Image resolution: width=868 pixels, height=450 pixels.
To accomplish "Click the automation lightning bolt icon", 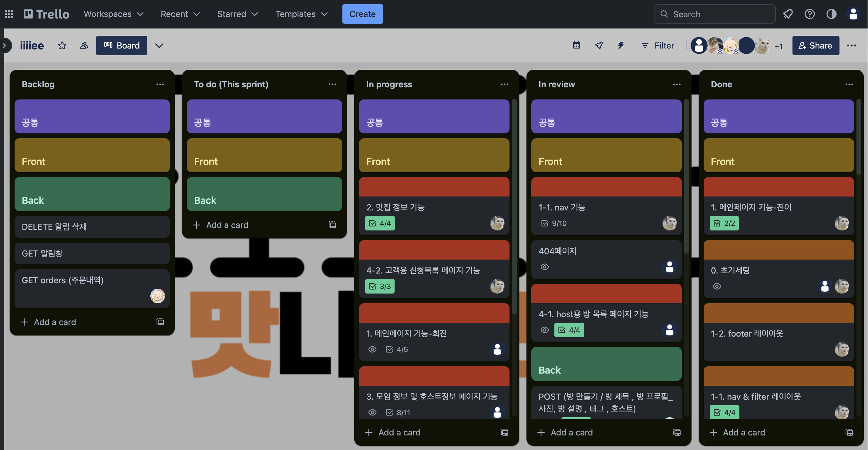I will [x=621, y=45].
